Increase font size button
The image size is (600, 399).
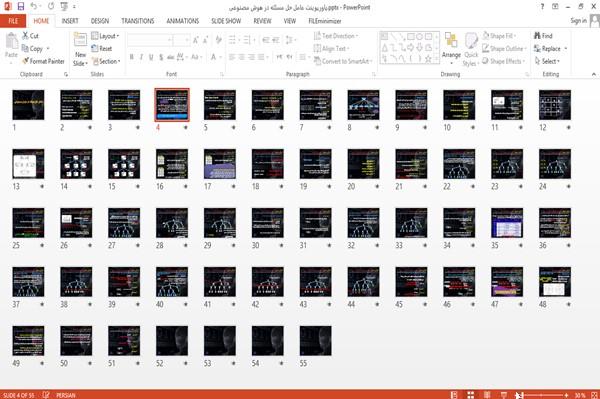[x=196, y=40]
